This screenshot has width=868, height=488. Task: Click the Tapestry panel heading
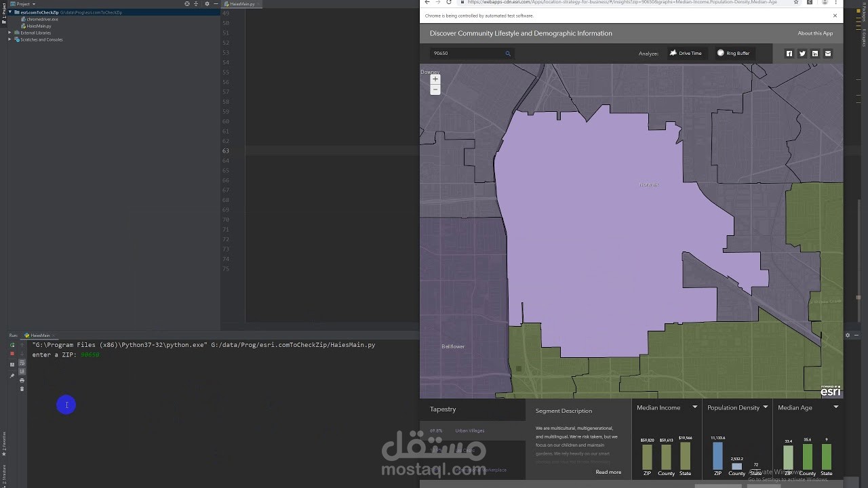(x=443, y=409)
